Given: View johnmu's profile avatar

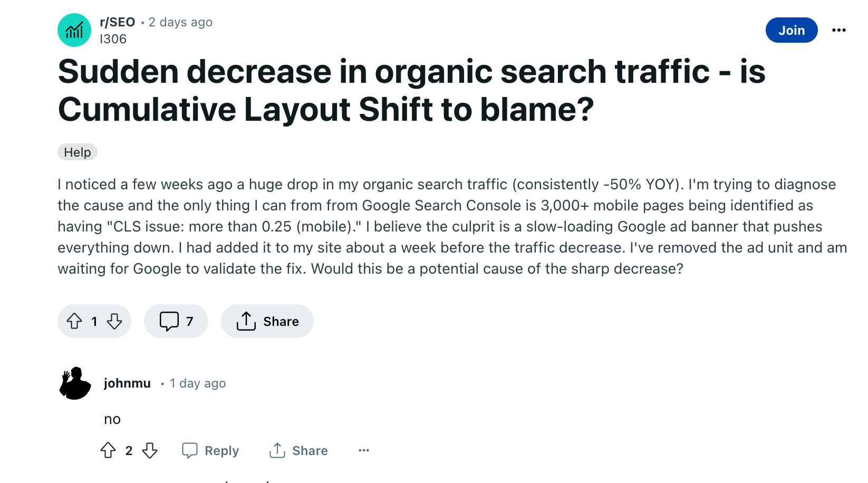Looking at the screenshot, I should (75, 383).
